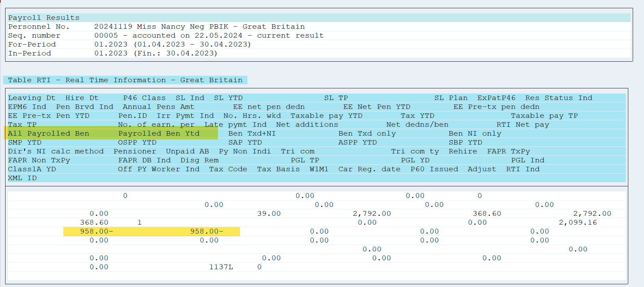
Task: Click the No. Hrs. wkd label
Action: [x=252, y=116]
